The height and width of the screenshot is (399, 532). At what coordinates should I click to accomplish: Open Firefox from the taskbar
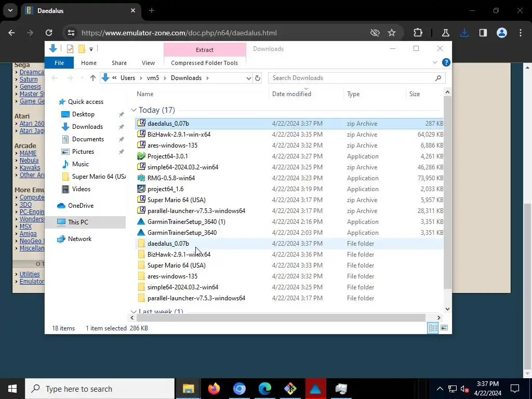(214, 389)
